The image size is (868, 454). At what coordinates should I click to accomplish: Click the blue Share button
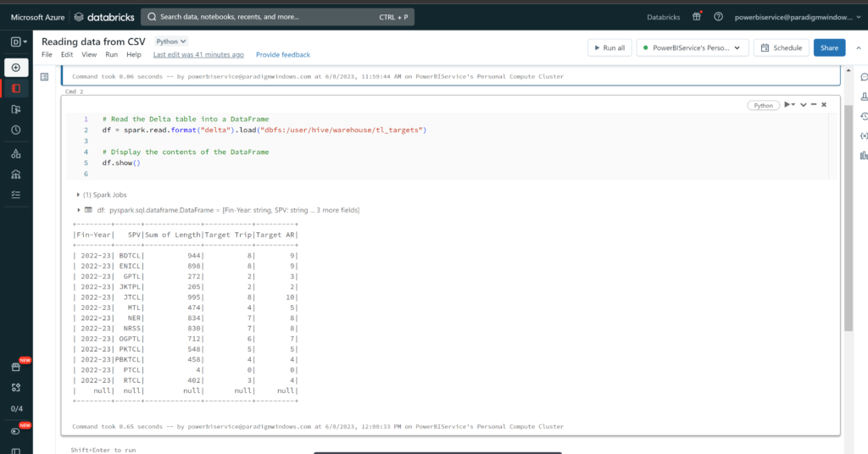pos(829,47)
